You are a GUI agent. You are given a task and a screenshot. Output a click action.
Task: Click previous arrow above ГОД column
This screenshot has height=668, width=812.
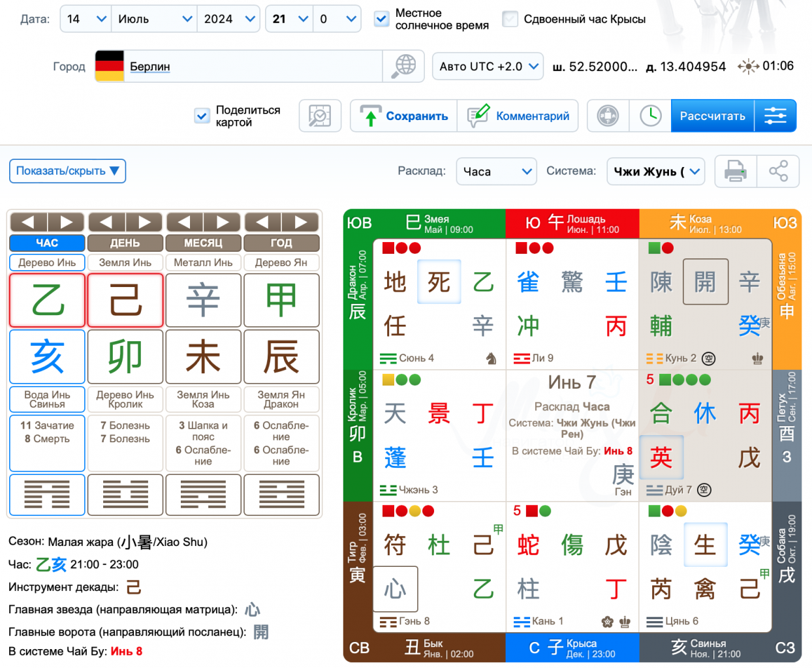262,222
